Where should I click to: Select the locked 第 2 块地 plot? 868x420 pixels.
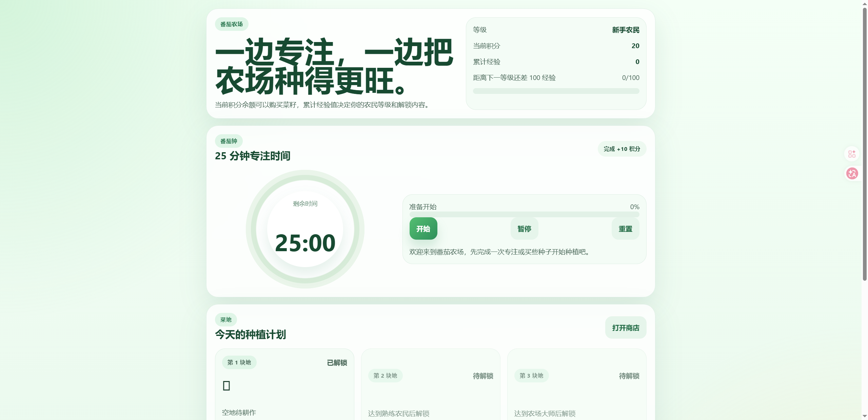coord(385,376)
